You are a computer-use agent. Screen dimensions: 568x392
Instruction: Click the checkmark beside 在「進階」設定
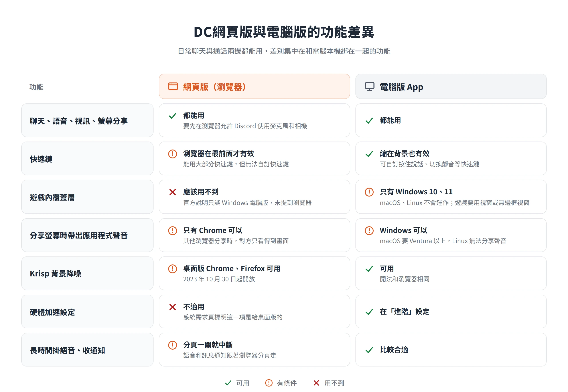369,312
